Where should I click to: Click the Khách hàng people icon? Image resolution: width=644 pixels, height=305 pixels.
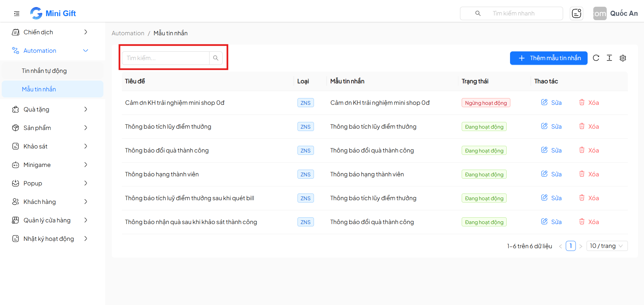pyautogui.click(x=15, y=202)
